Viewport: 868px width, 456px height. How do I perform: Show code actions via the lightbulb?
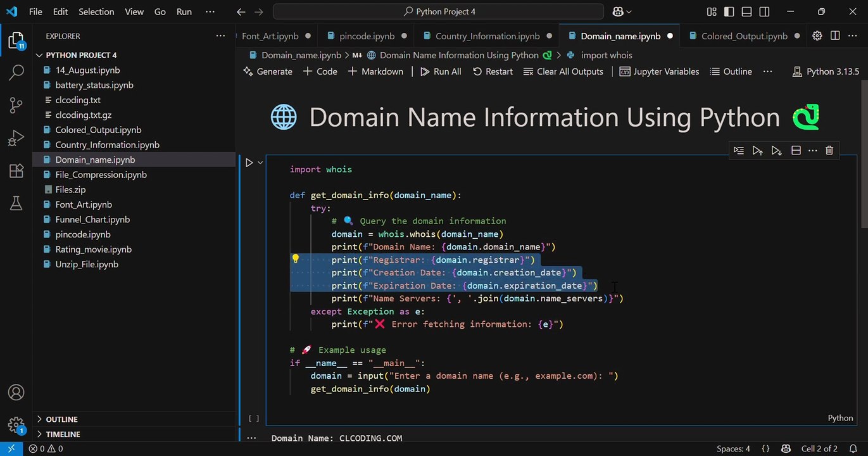tap(295, 258)
